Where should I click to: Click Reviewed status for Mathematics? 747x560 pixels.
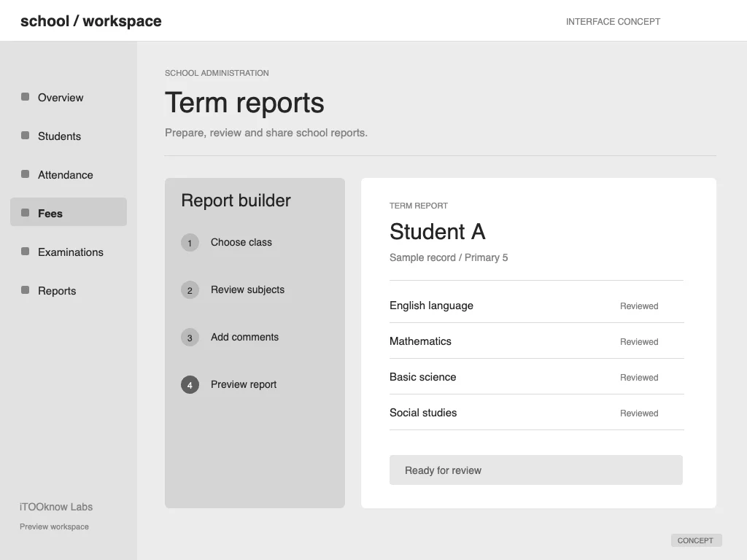(639, 342)
